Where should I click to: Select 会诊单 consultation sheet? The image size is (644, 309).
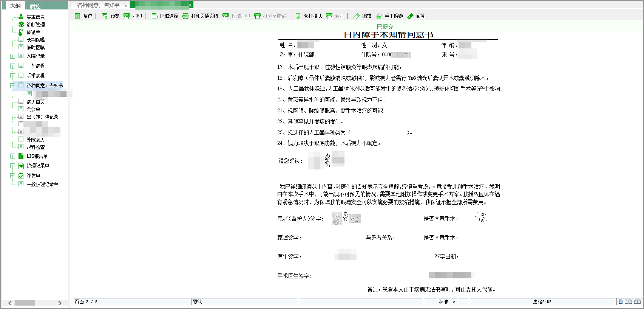point(33,109)
